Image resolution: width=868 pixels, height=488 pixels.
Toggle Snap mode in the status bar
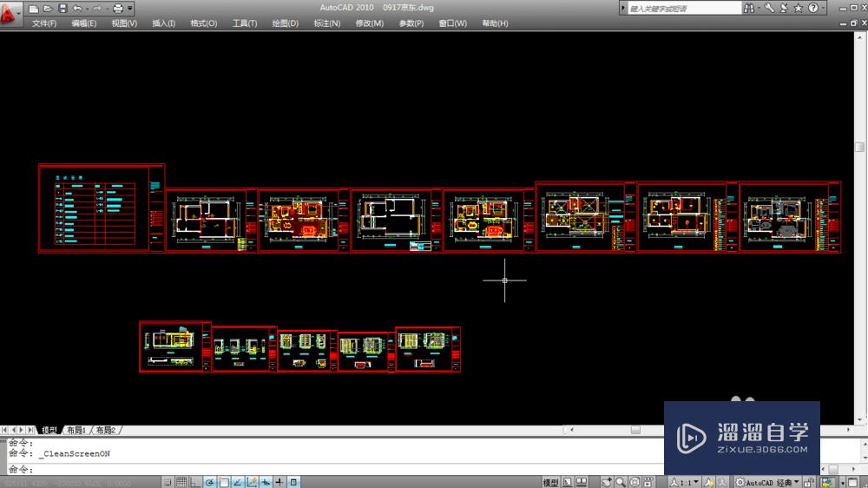(x=168, y=482)
